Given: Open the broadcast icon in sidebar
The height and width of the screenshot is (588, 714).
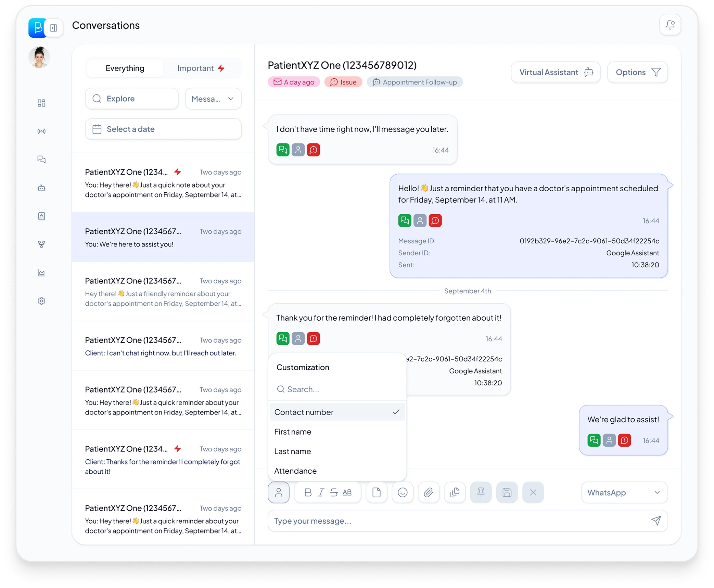Looking at the screenshot, I should pyautogui.click(x=41, y=131).
